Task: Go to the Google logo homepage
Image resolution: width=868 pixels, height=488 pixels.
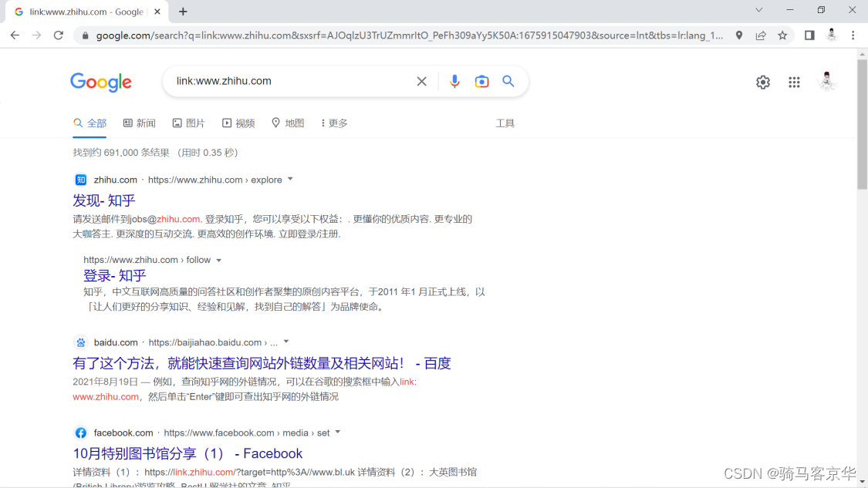Action: click(101, 82)
